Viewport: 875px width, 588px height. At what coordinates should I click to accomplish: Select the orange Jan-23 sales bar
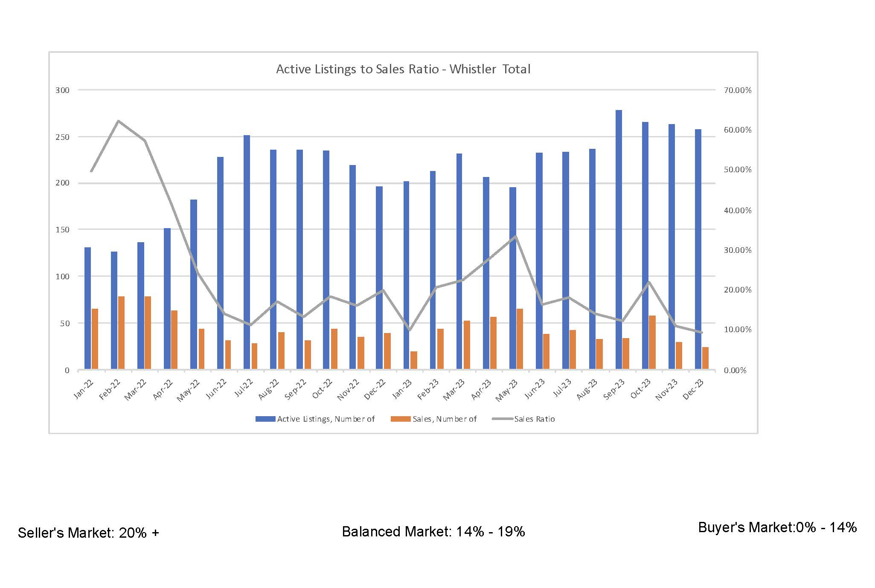(414, 360)
